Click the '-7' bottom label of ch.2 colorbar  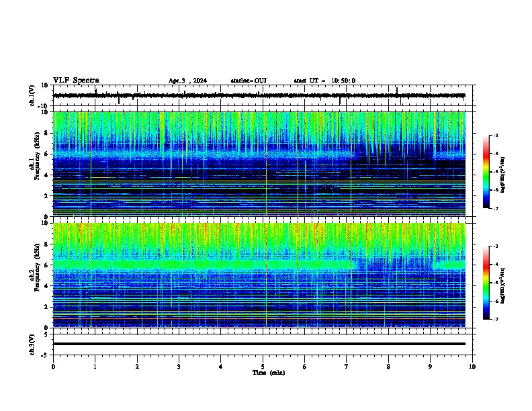496,319
